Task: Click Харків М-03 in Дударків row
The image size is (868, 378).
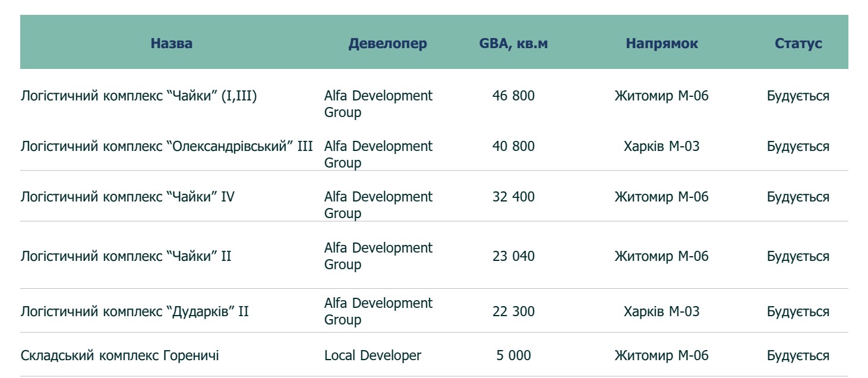Action: click(x=661, y=311)
